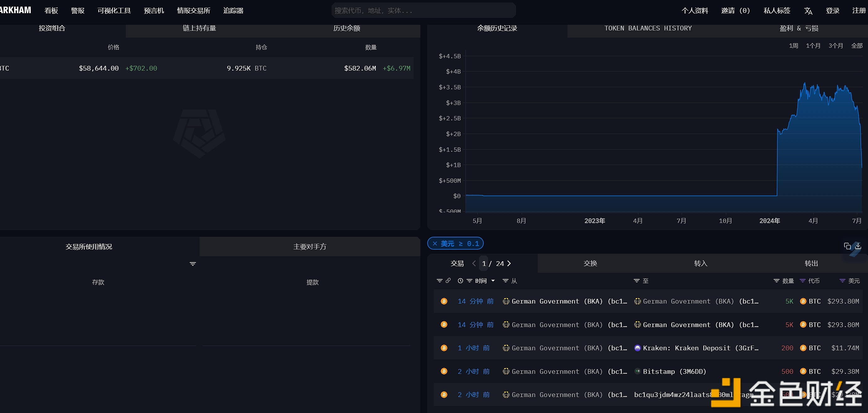The image size is (868, 413).
Task: Copy the transactions with the copy icon
Action: click(847, 246)
